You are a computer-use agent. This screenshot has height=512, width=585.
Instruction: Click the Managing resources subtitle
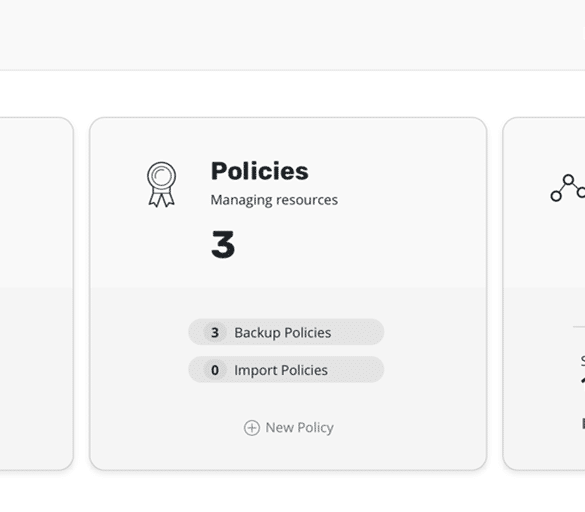pos(274,200)
